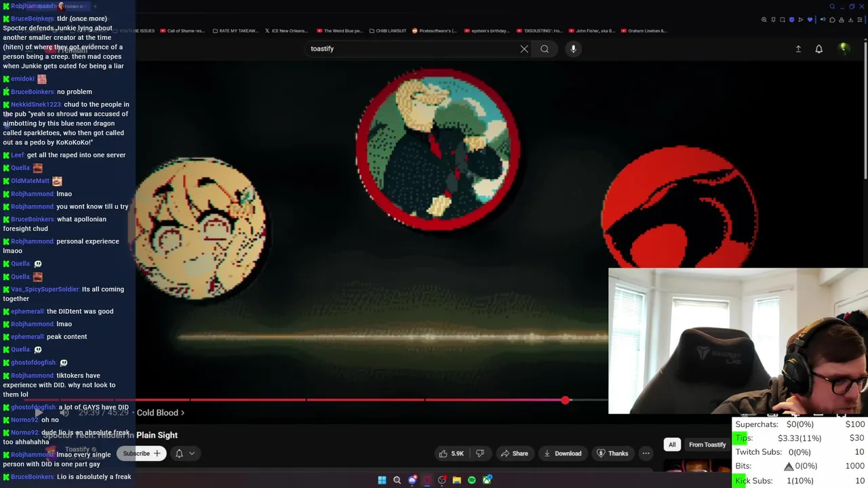The width and height of the screenshot is (868, 488).
Task: Dislike the video with thumbs down
Action: [x=480, y=453]
